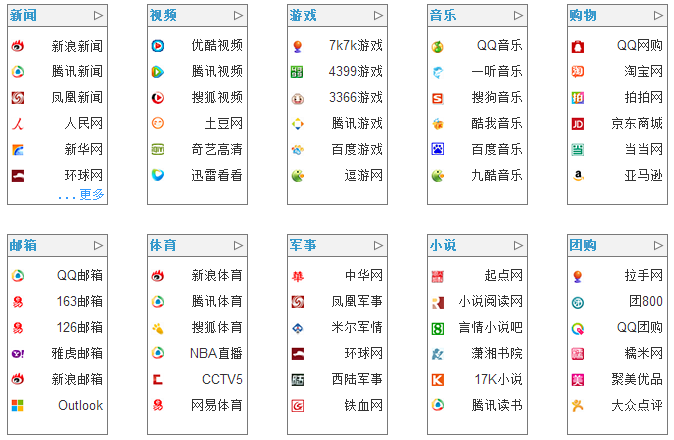Expand the 音乐 category arrow

tap(518, 16)
